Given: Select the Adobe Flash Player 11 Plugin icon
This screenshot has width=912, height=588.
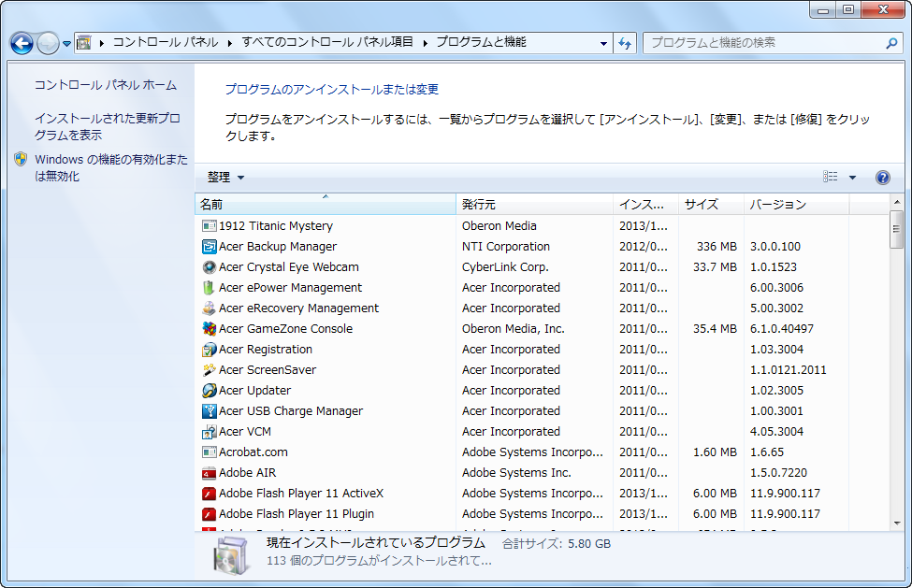Looking at the screenshot, I should 209,514.
